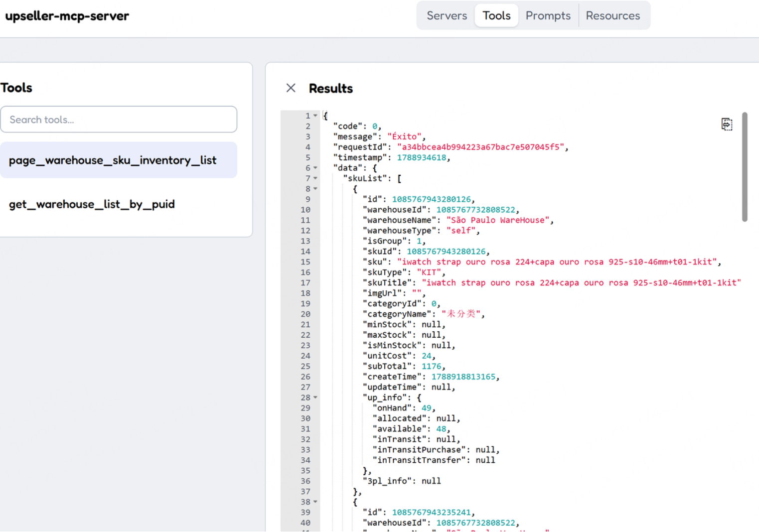
Task: Select page_warehouse_sku_inventory_list tool
Action: coord(119,160)
